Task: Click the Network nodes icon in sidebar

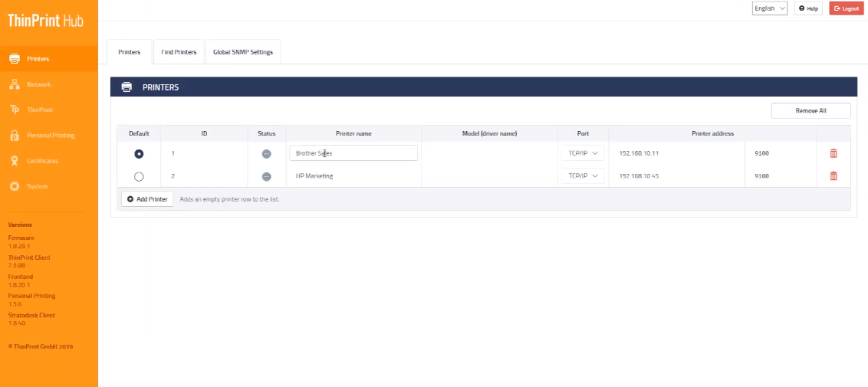Action: pos(15,84)
